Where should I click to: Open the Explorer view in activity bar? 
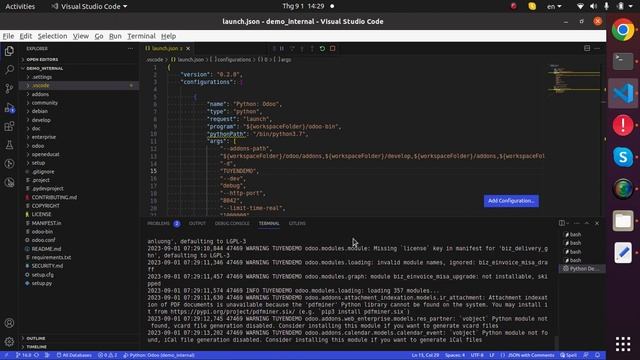point(9,51)
